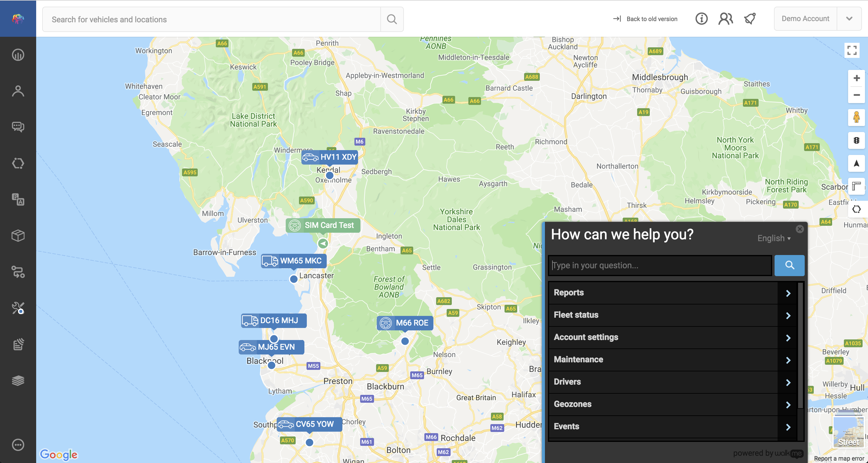This screenshot has height=463, width=868.
Task: Click the help panel vertical scrollbar
Action: point(800,345)
